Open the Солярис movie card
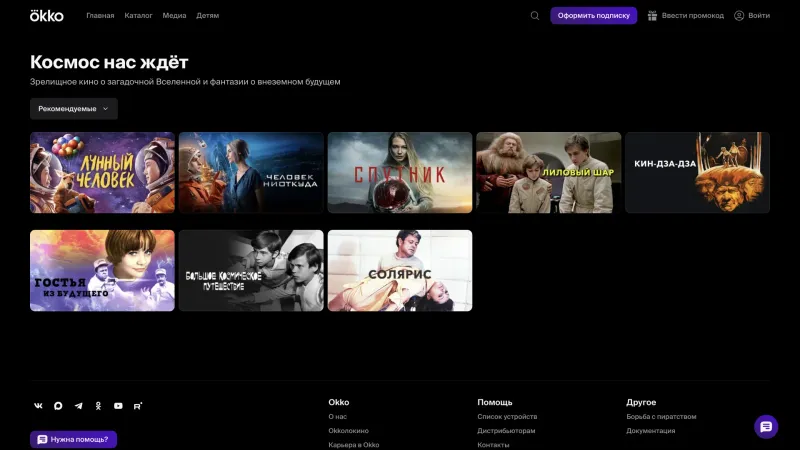This screenshot has height=450, width=800. tap(400, 270)
